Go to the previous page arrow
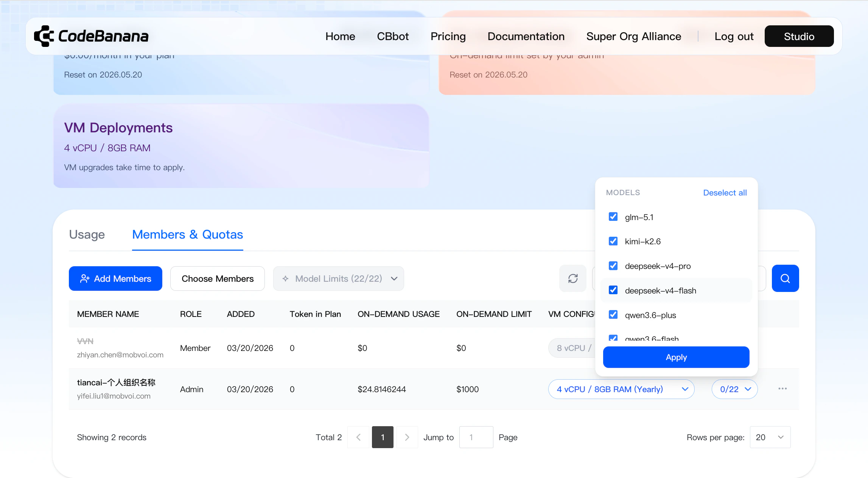The image size is (868, 478). tap(358, 437)
